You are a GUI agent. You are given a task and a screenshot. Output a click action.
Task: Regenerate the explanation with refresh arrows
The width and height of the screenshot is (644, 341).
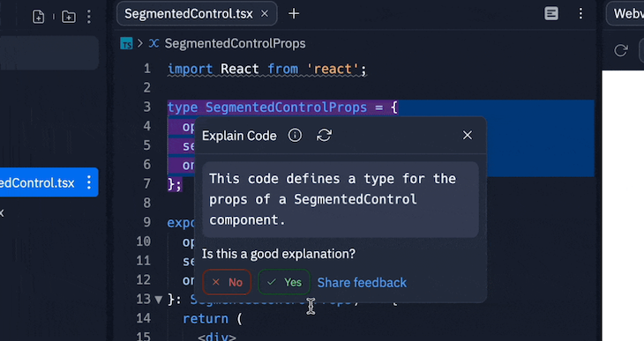324,135
